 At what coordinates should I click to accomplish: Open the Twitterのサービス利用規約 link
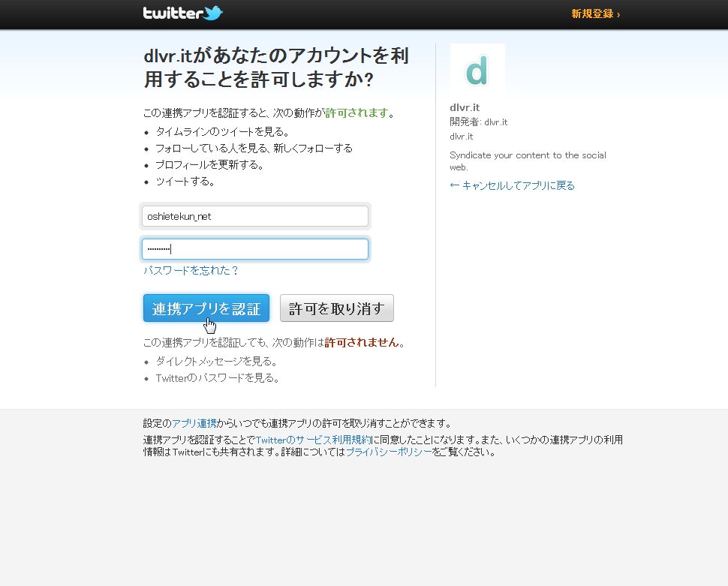[x=314, y=440]
